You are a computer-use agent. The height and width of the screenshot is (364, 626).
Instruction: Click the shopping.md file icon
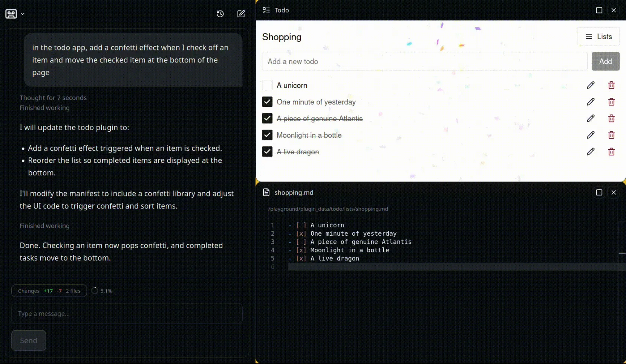coord(266,192)
